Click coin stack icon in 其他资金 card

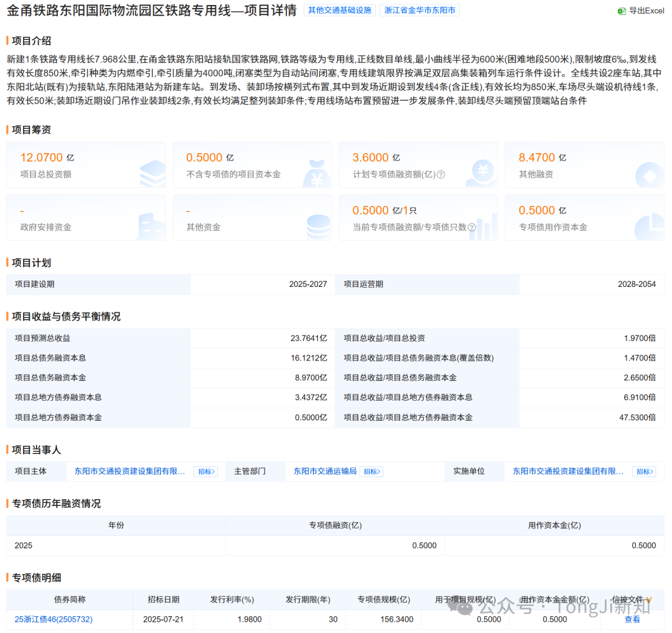pyautogui.click(x=319, y=227)
